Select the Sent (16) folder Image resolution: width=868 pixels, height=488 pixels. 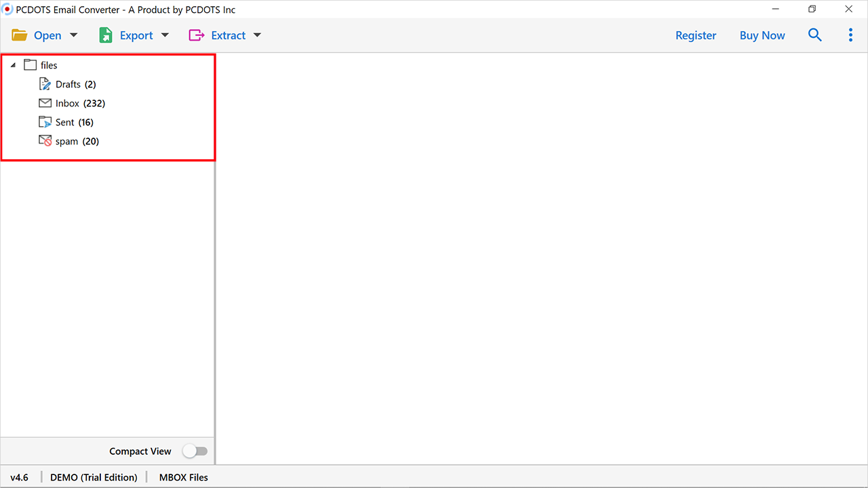(75, 122)
